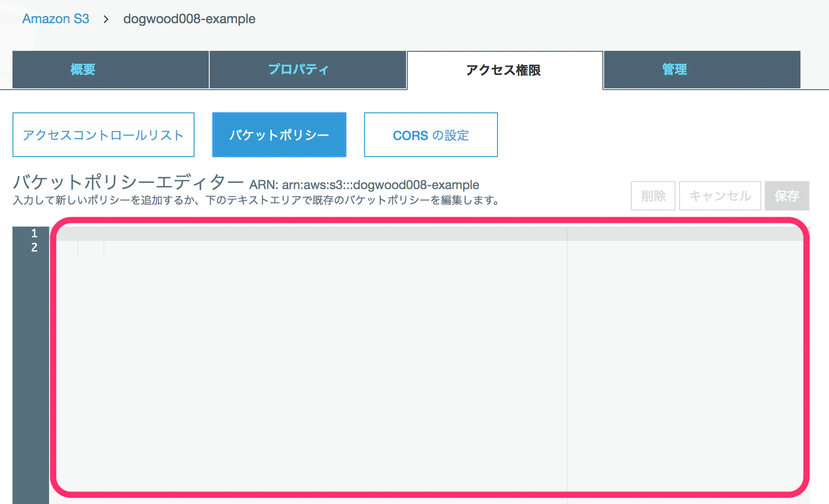Open the CORS の設定 button
Image resolution: width=829 pixels, height=504 pixels.
431,135
